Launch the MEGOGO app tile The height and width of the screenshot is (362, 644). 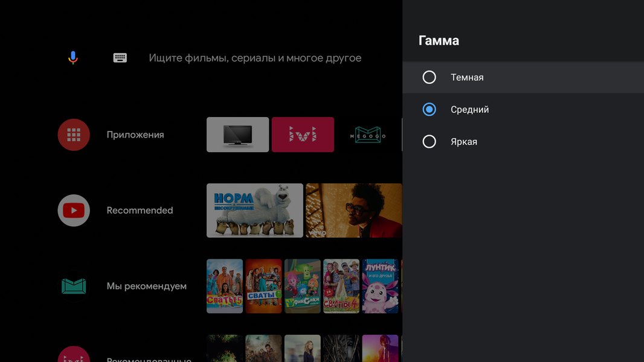point(368,135)
